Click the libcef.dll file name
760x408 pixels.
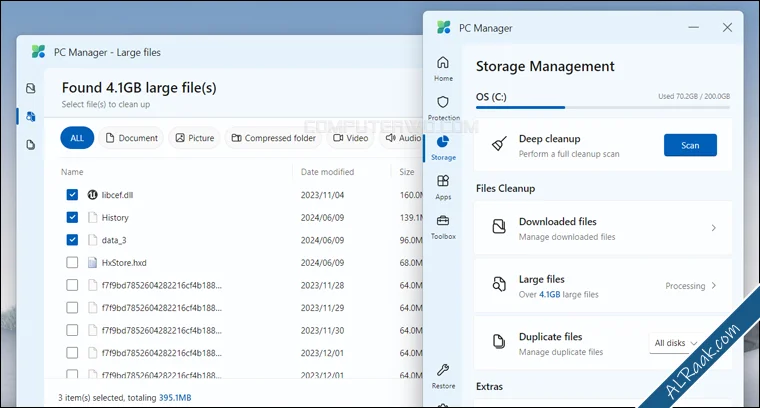[x=117, y=195]
